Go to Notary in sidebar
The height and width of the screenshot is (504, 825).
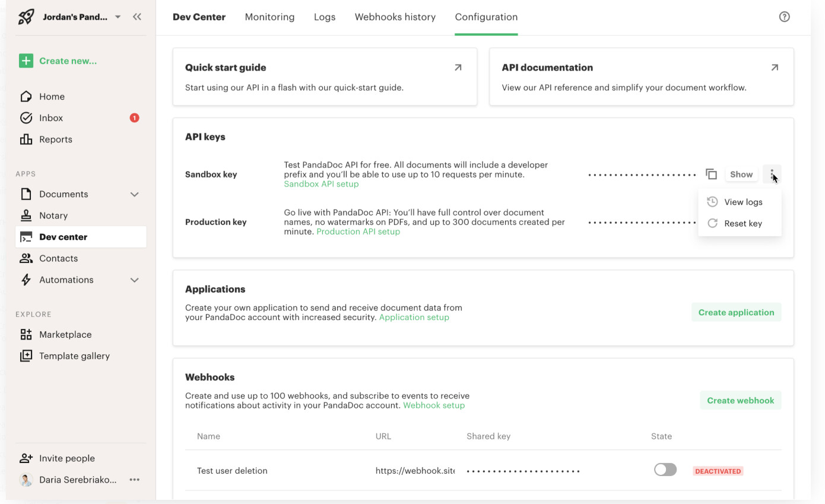pyautogui.click(x=53, y=215)
